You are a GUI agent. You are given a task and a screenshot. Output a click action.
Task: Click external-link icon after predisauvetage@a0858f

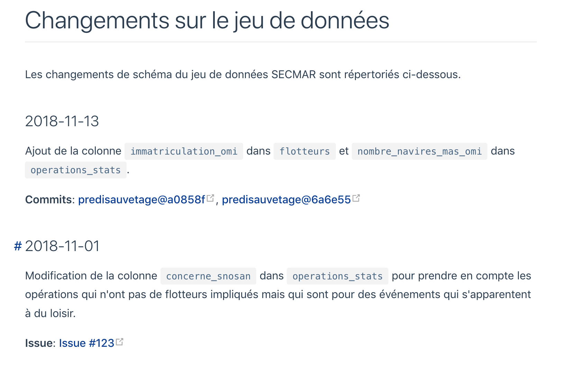(210, 198)
